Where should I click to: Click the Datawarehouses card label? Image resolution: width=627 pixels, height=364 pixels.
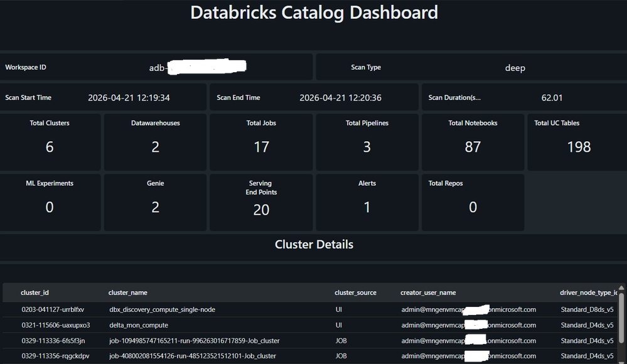pos(156,123)
